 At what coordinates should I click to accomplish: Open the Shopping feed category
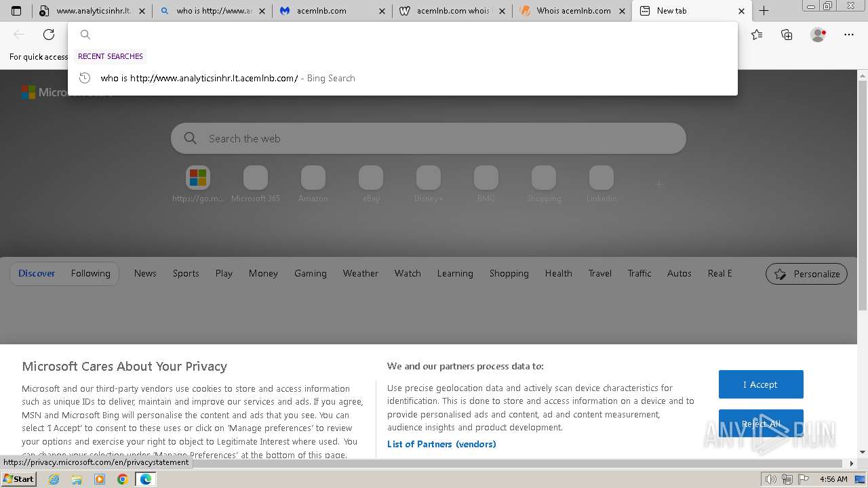tap(509, 273)
